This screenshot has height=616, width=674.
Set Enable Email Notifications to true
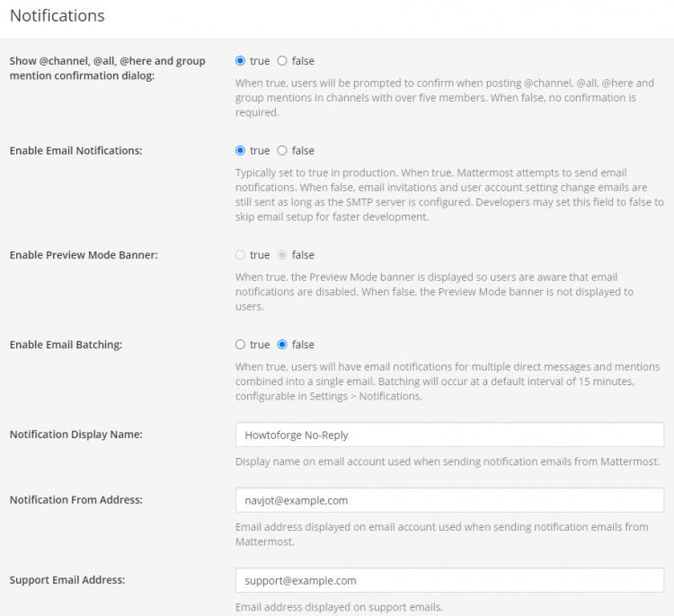coord(240,151)
